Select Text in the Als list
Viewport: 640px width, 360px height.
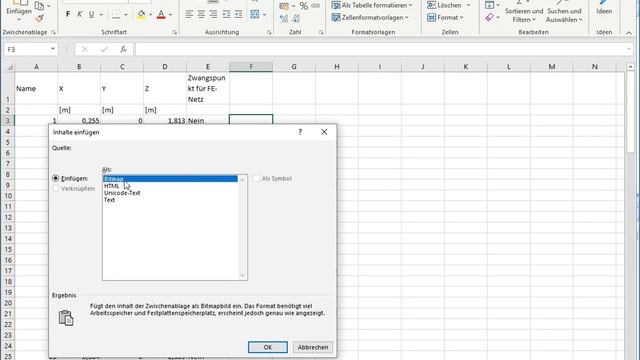click(170, 200)
